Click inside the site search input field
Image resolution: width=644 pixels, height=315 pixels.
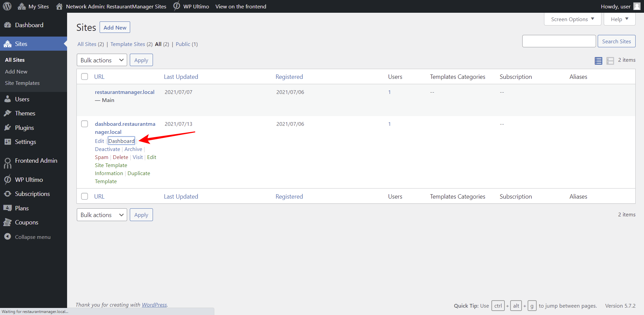point(559,41)
